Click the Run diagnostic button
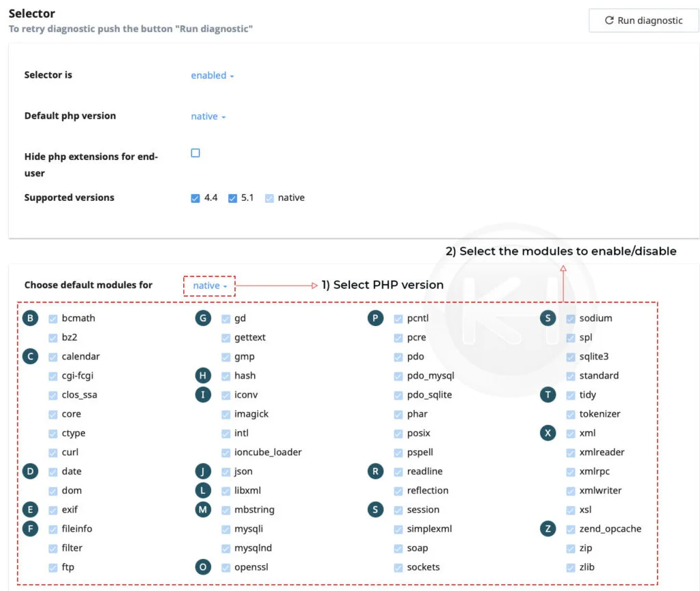Screen dimensions: 700x591 tap(643, 20)
